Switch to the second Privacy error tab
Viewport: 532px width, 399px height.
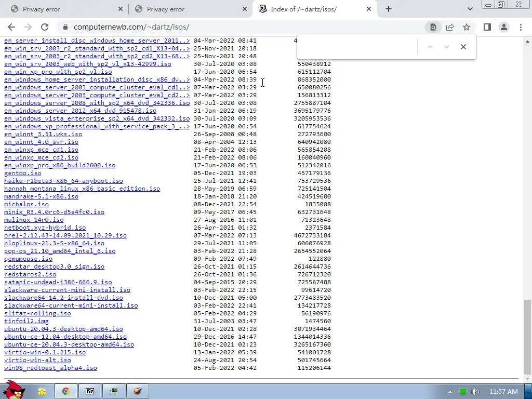[x=190, y=9]
